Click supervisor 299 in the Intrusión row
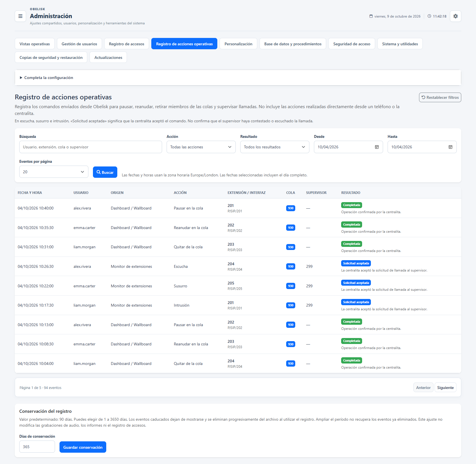 click(309, 305)
